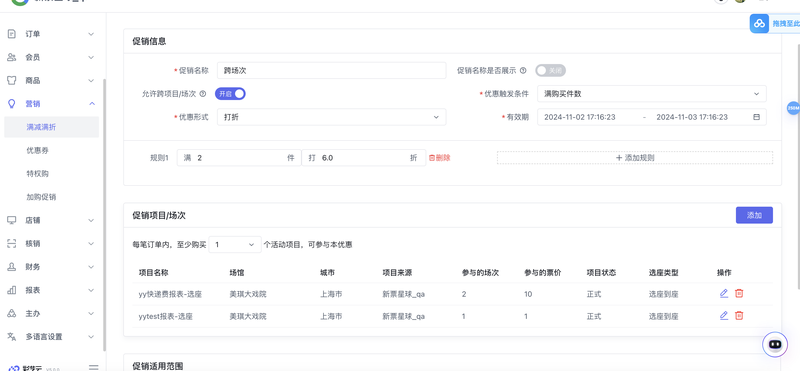Image resolution: width=800 pixels, height=371 pixels.
Task: Open 特权购 submenu item
Action: pyautogui.click(x=38, y=174)
